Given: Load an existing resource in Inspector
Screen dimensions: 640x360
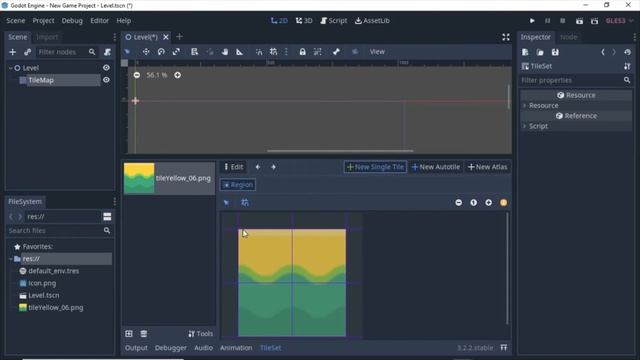Looking at the screenshot, I should [x=540, y=52].
